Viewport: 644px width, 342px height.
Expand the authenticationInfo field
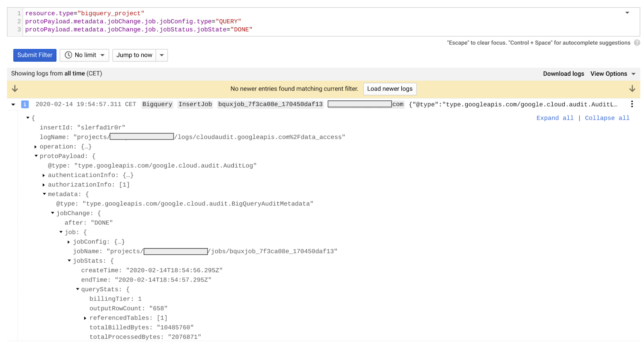coord(44,175)
